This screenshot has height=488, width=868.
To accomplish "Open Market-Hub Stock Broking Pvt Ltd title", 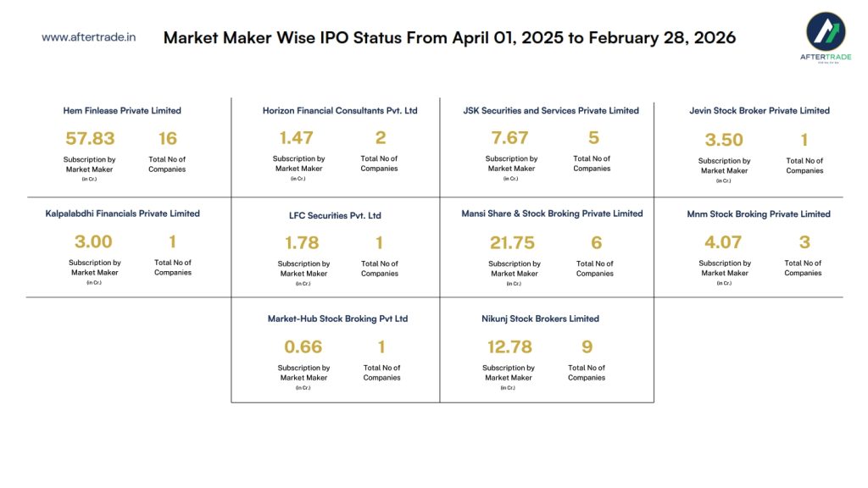I will point(337,319).
